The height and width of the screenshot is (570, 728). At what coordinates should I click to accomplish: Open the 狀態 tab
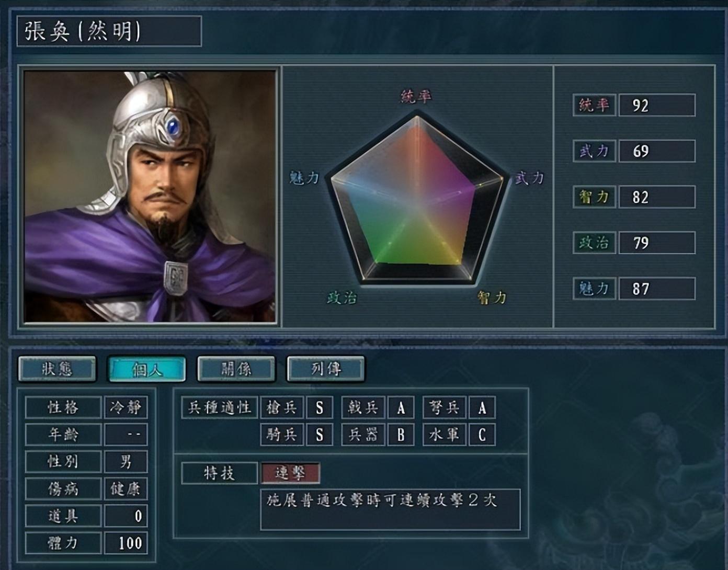(x=58, y=369)
